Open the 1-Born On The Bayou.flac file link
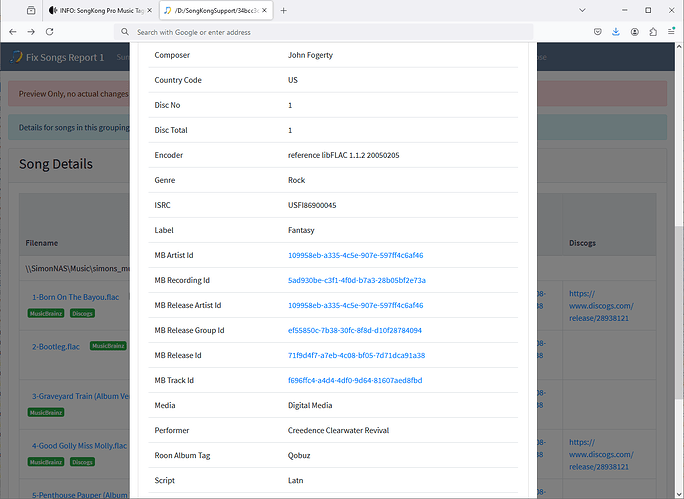The width and height of the screenshot is (684, 499). pos(75,297)
